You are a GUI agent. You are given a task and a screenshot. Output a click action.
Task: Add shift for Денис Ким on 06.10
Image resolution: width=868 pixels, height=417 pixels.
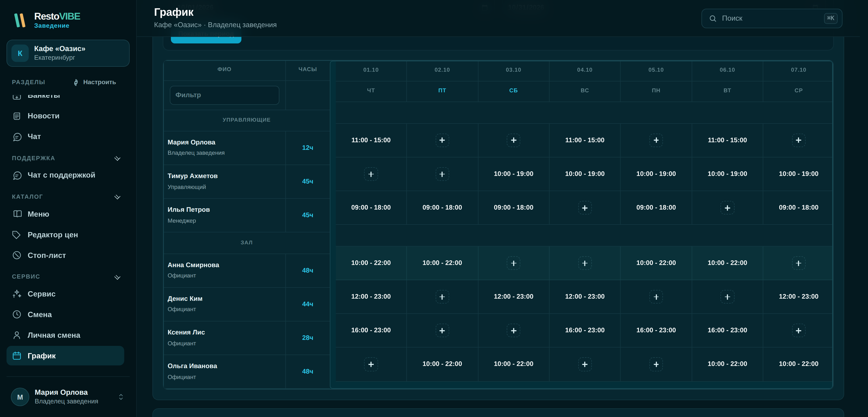pyautogui.click(x=727, y=297)
